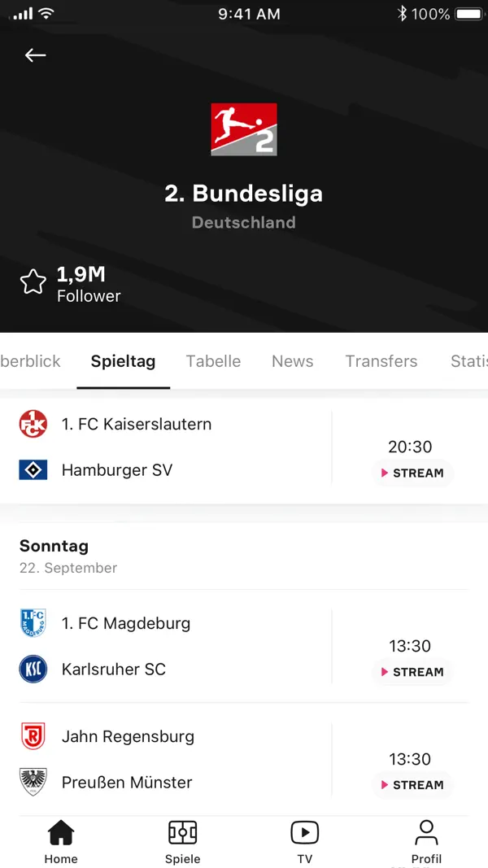This screenshot has width=488, height=868.
Task: Tap the Profil navigation icon
Action: 426,833
